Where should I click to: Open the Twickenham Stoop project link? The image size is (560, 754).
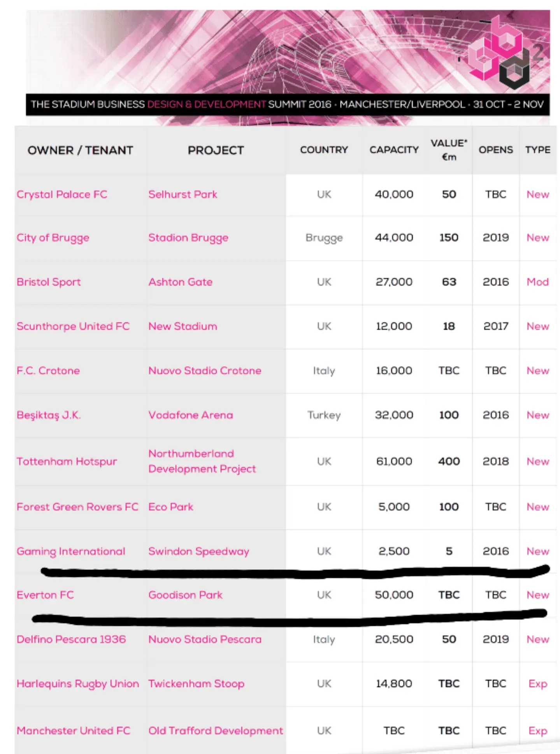pos(196,684)
